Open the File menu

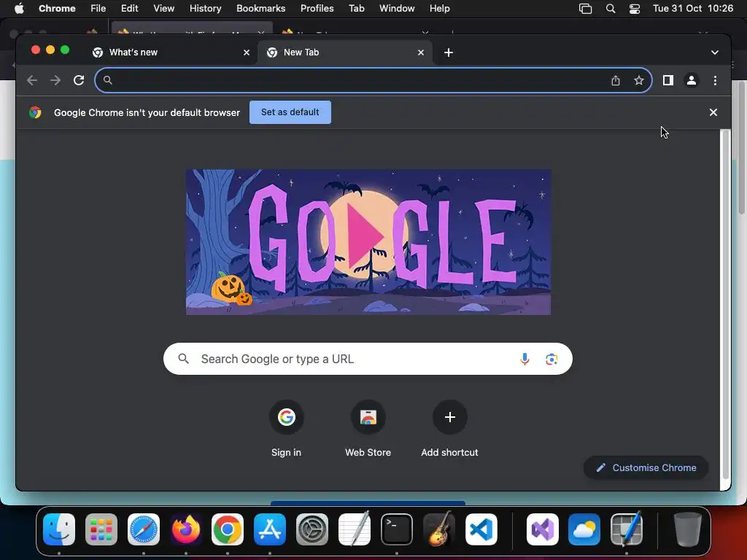[98, 9]
